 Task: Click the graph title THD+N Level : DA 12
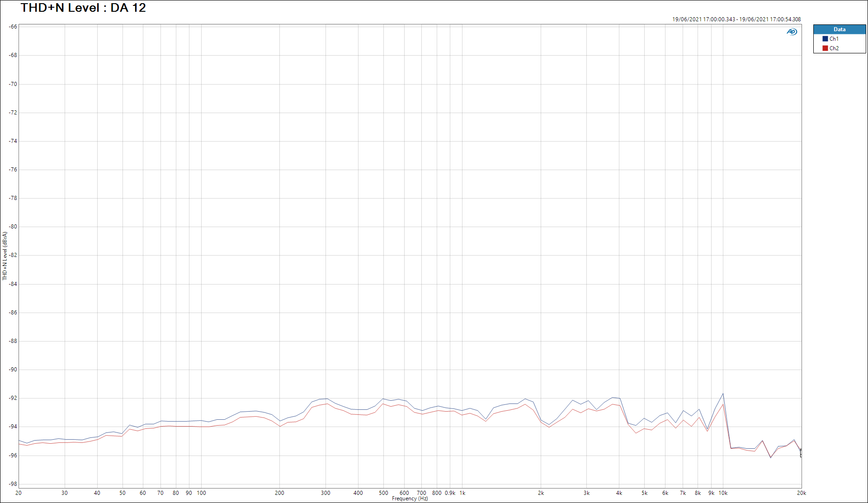(x=83, y=8)
